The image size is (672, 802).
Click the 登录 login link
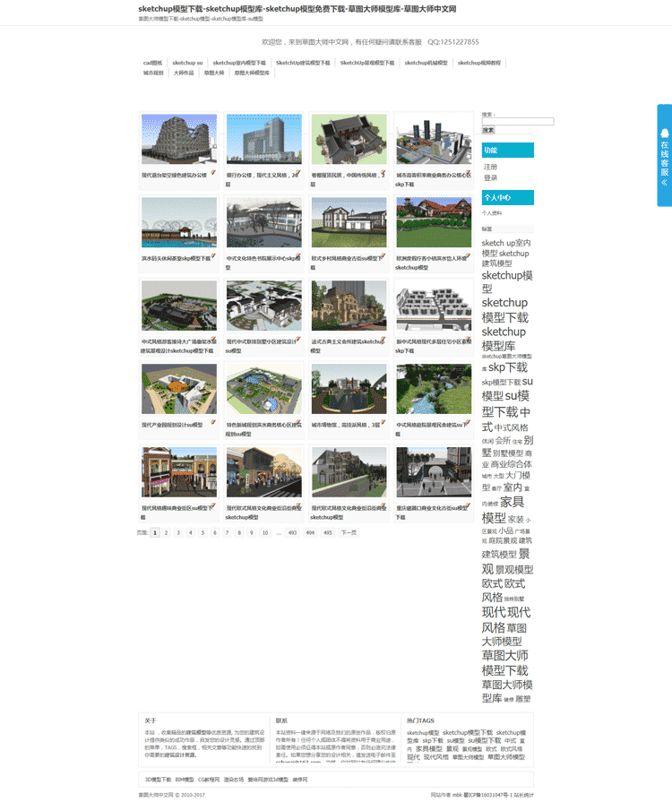tap(490, 178)
